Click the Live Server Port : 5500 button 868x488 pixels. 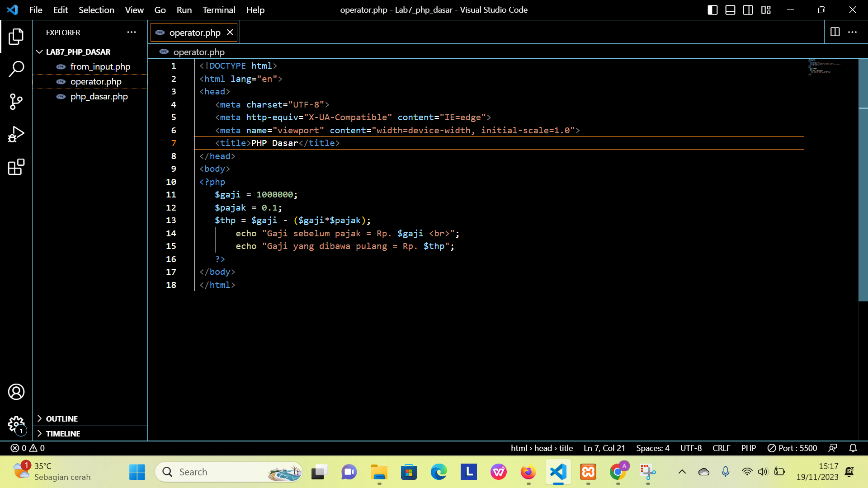click(792, 448)
